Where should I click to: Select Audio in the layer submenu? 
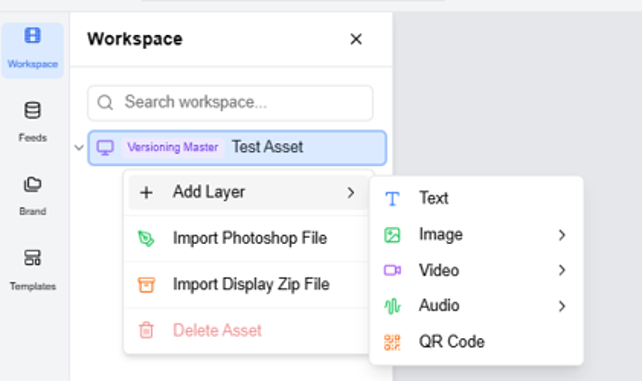[476, 306]
